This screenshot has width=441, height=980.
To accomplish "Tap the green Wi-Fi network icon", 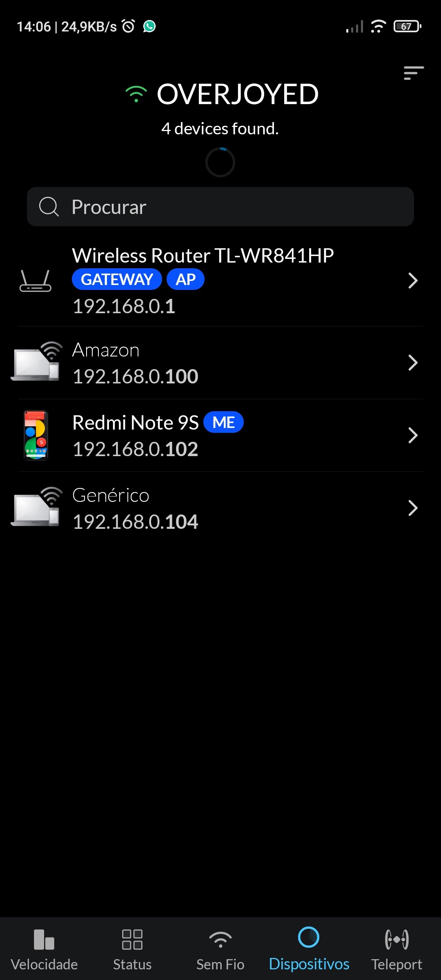I will tap(136, 94).
